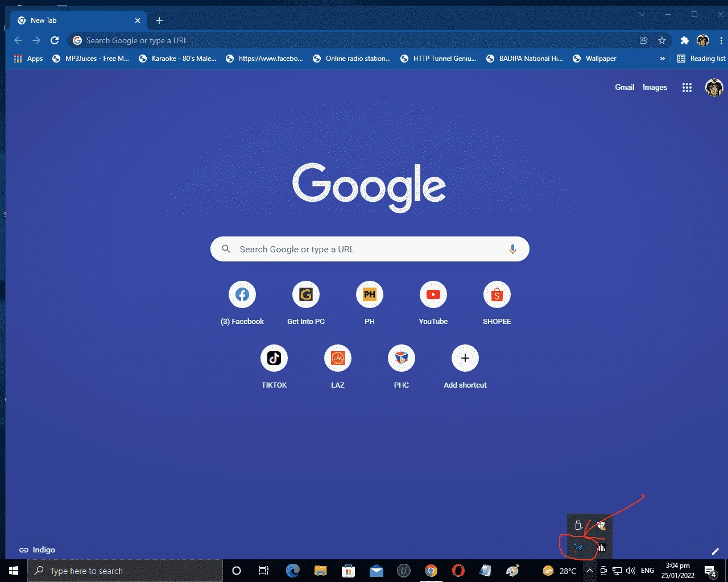Open Cortana from the taskbar
The height and width of the screenshot is (582, 728).
coord(237,571)
